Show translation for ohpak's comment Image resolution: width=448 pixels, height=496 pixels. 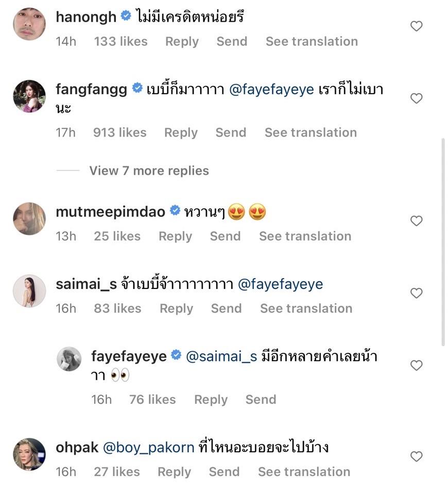pos(304,472)
